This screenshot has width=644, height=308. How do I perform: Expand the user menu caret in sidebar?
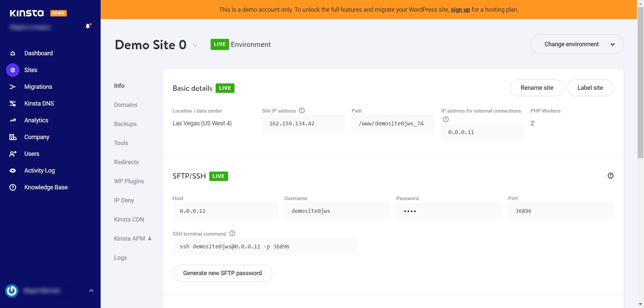click(x=91, y=291)
